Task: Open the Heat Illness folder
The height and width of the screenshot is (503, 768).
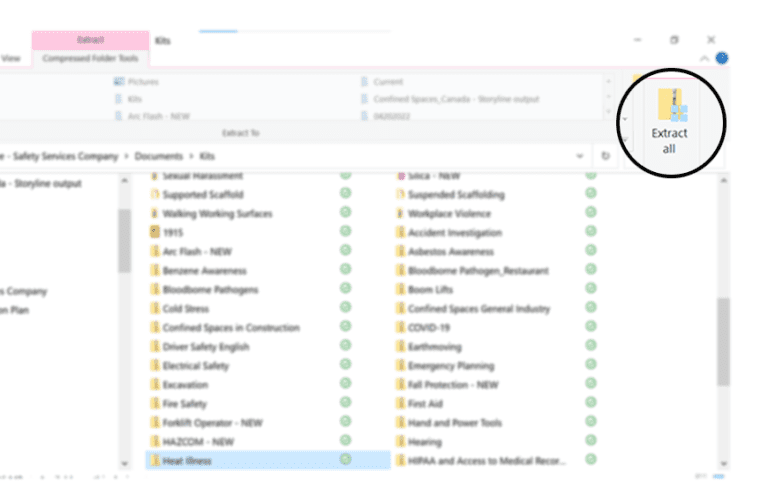Action: (x=187, y=460)
